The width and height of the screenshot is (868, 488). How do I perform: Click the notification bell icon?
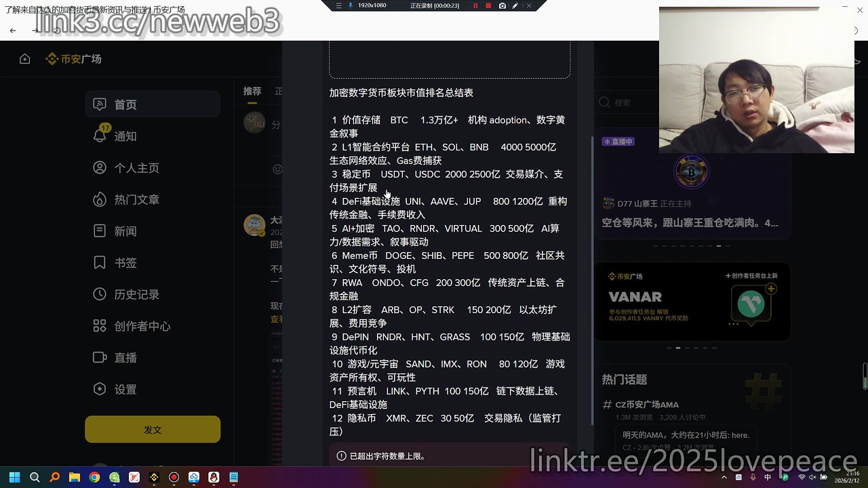pos(100,136)
